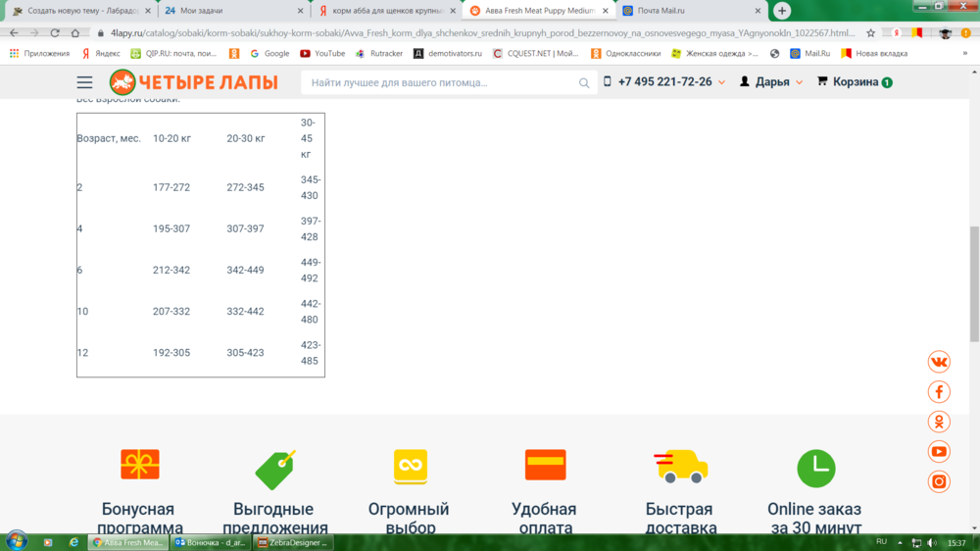
Task: Open the YouTube channel icon
Action: click(x=939, y=452)
